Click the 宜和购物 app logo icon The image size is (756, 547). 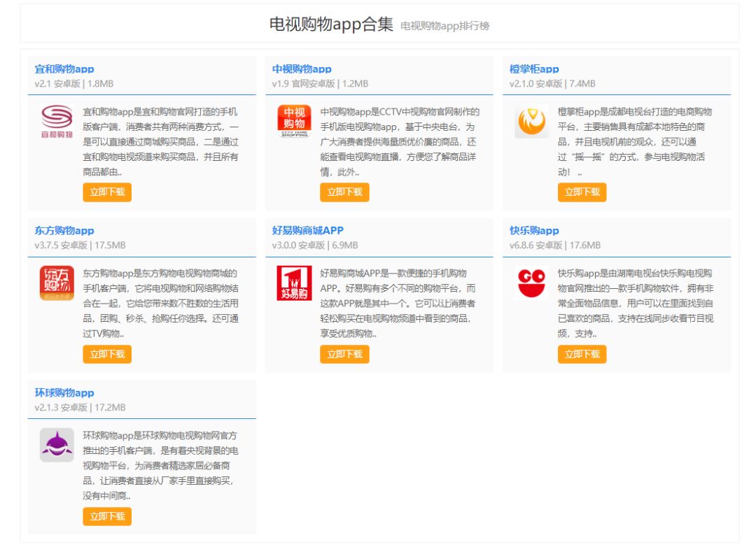pos(57,122)
